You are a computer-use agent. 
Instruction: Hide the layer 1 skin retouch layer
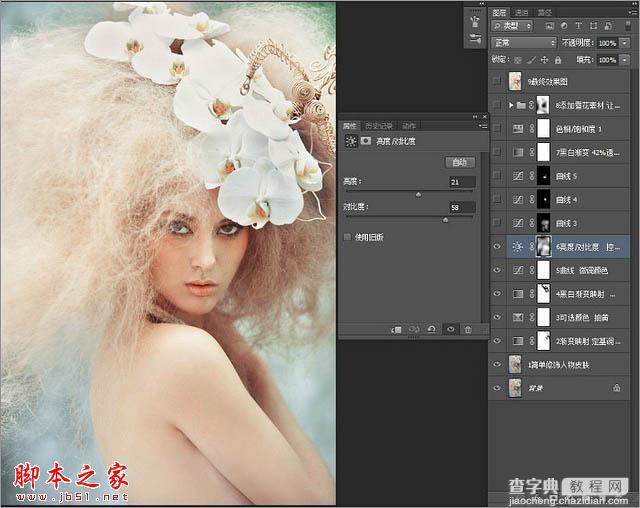pos(497,364)
